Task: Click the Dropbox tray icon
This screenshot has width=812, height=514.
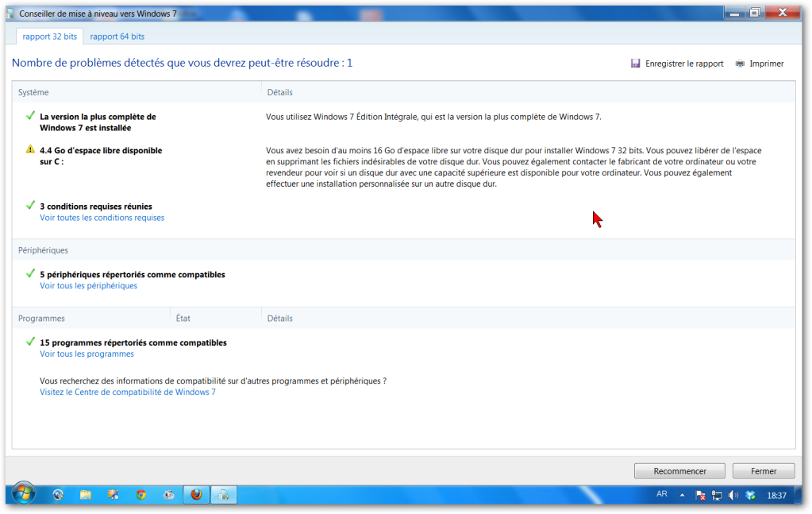Action: point(750,496)
